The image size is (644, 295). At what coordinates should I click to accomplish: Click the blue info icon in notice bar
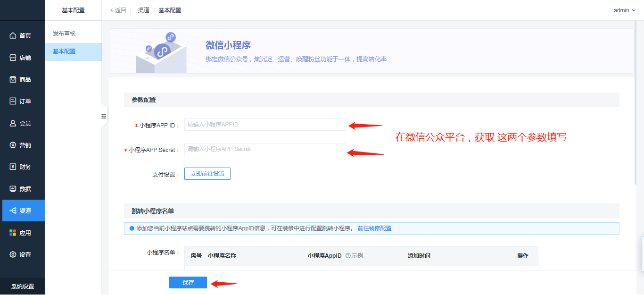pyautogui.click(x=132, y=228)
